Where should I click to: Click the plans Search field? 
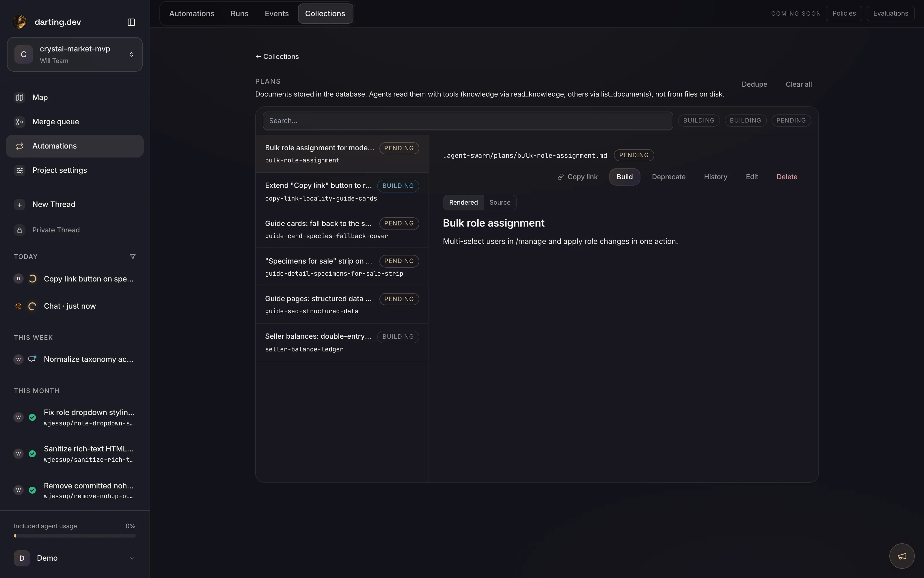pos(468,121)
